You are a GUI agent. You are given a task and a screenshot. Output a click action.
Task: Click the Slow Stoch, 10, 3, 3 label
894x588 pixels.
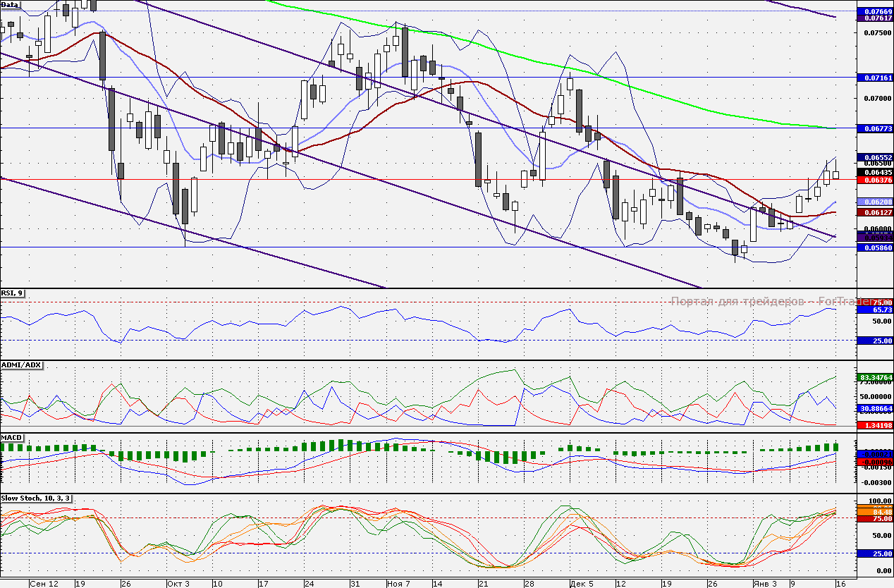coord(35,498)
